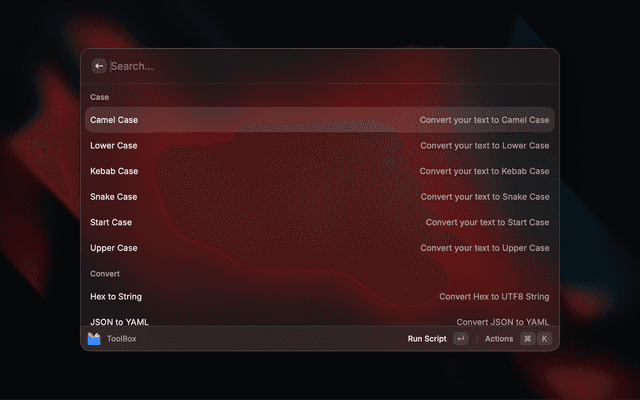640x400 pixels.
Task: Open the Actions panel
Action: (x=499, y=338)
